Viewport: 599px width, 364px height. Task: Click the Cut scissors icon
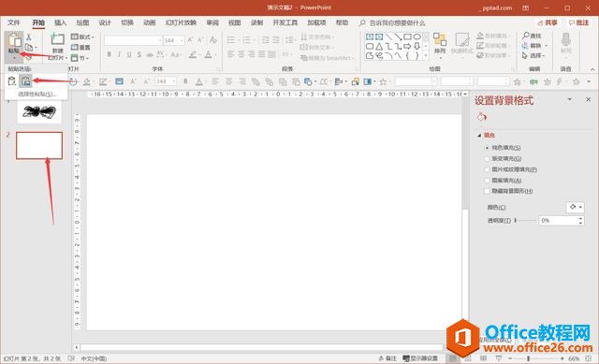click(29, 37)
